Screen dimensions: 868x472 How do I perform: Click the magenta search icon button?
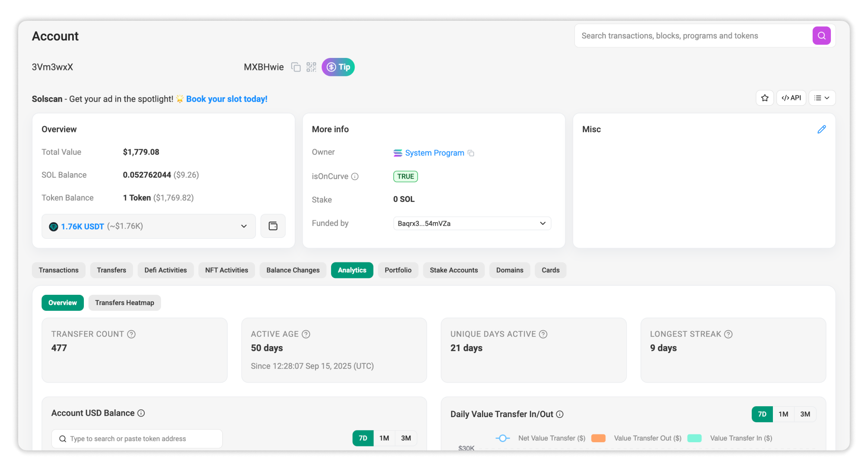[x=821, y=36]
